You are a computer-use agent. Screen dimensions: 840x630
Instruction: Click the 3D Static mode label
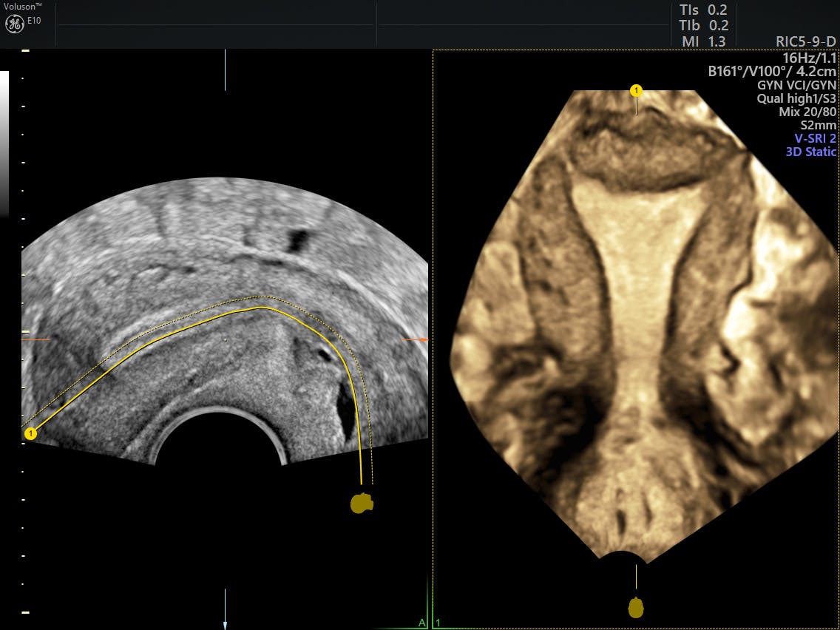tap(810, 152)
